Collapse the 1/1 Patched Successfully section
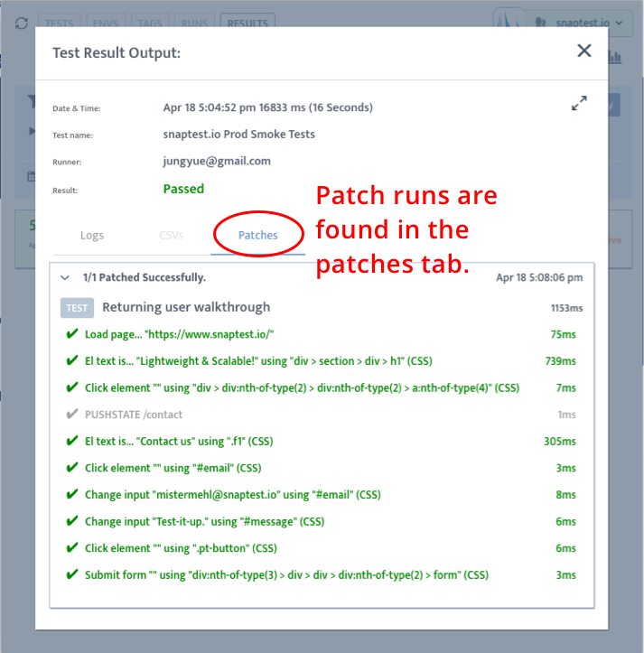The height and width of the screenshot is (653, 644). pos(64,277)
